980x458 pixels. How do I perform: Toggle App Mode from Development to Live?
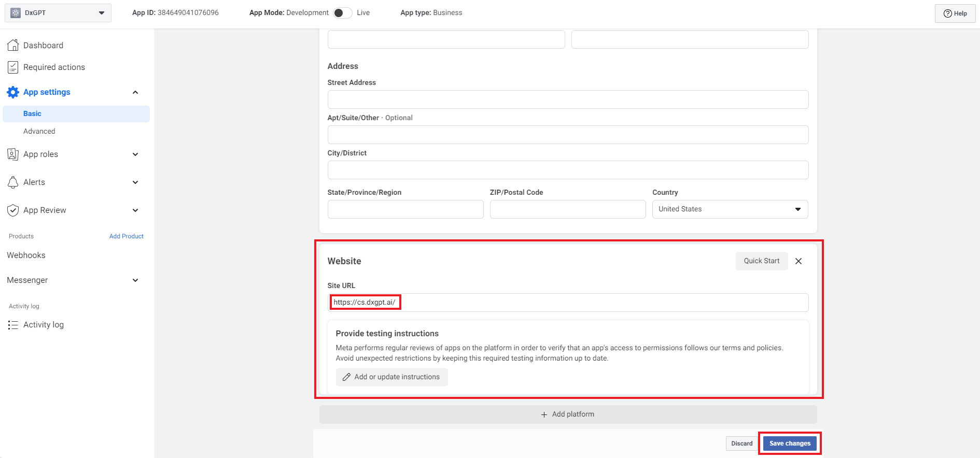point(342,13)
